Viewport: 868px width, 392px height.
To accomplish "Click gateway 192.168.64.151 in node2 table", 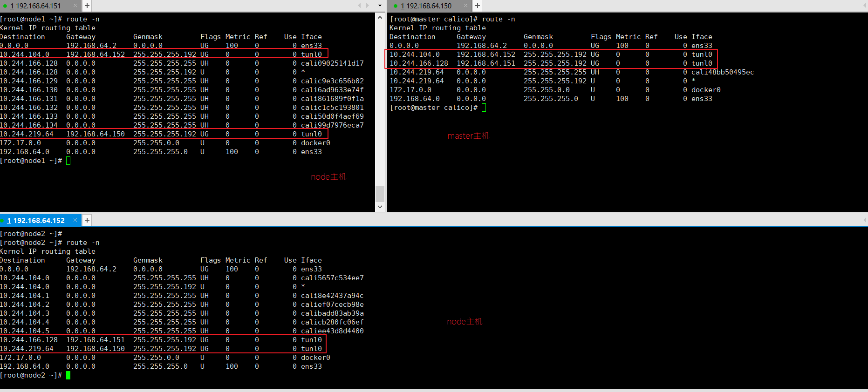I will click(x=96, y=340).
